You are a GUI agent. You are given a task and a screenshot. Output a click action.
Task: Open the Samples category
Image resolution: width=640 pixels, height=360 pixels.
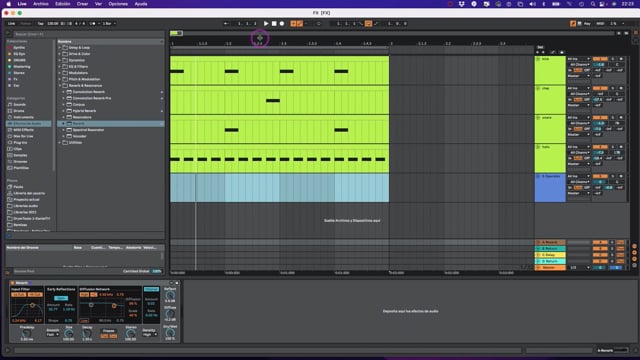20,155
